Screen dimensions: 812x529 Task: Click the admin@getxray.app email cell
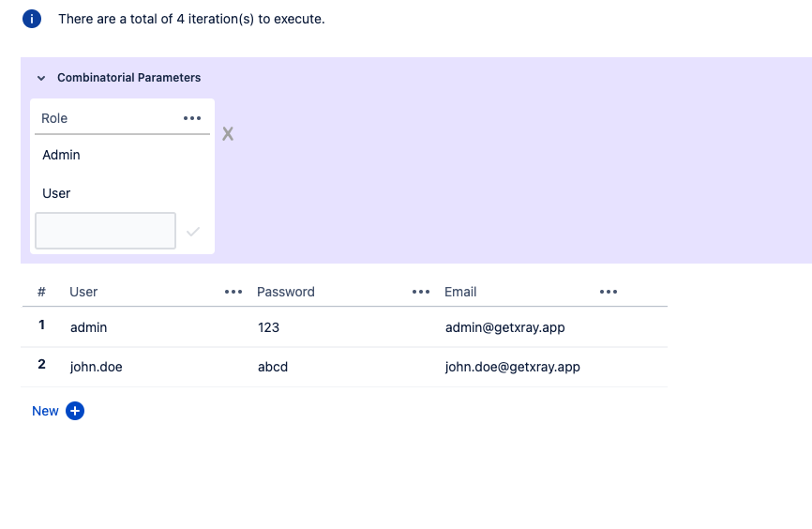(504, 327)
